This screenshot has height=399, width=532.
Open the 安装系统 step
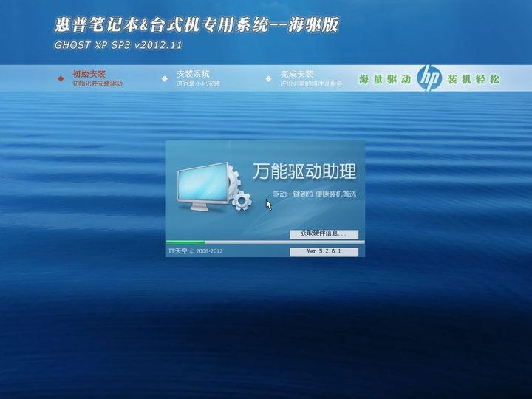193,74
